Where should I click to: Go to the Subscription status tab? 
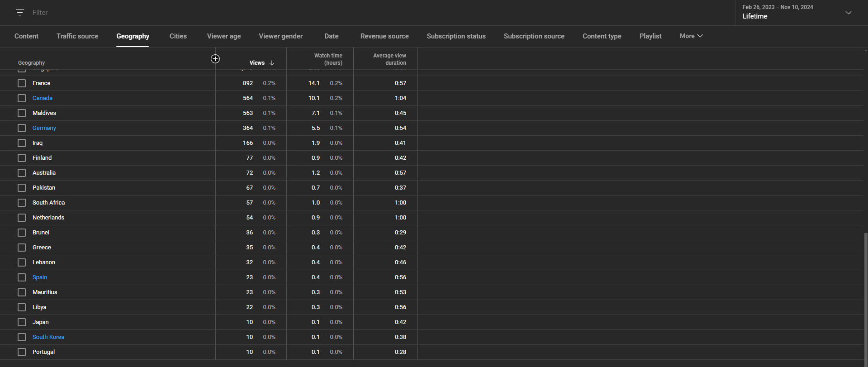click(x=456, y=36)
